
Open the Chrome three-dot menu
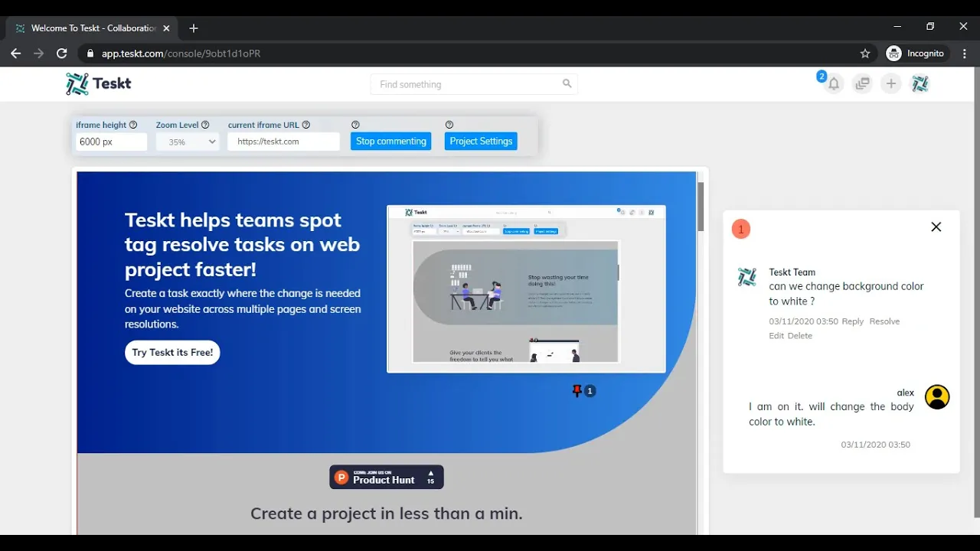click(x=965, y=54)
